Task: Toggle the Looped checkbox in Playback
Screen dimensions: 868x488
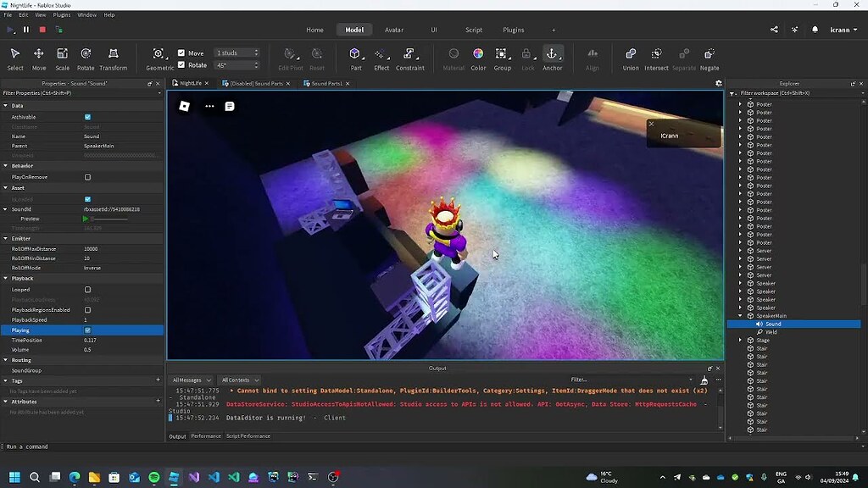Action: point(86,289)
